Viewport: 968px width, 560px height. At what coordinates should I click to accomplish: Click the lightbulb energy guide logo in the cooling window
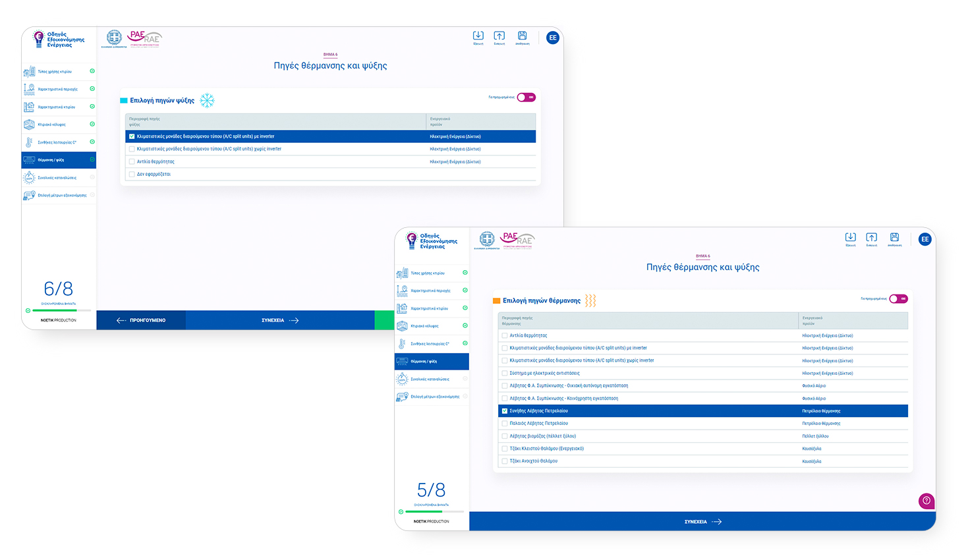(39, 39)
